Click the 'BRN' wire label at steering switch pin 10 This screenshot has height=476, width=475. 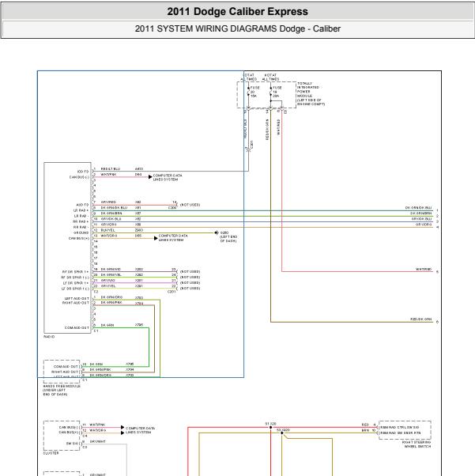tap(365, 430)
